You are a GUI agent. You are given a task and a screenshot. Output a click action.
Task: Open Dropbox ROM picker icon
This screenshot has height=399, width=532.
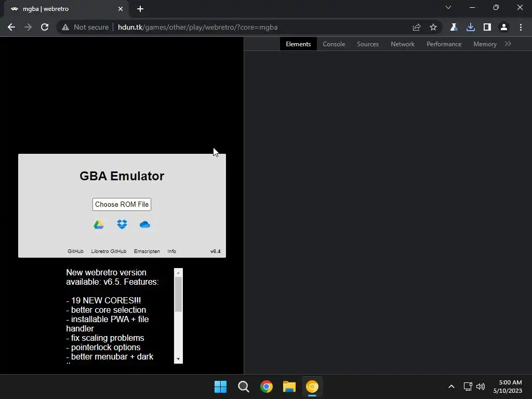coord(122,224)
